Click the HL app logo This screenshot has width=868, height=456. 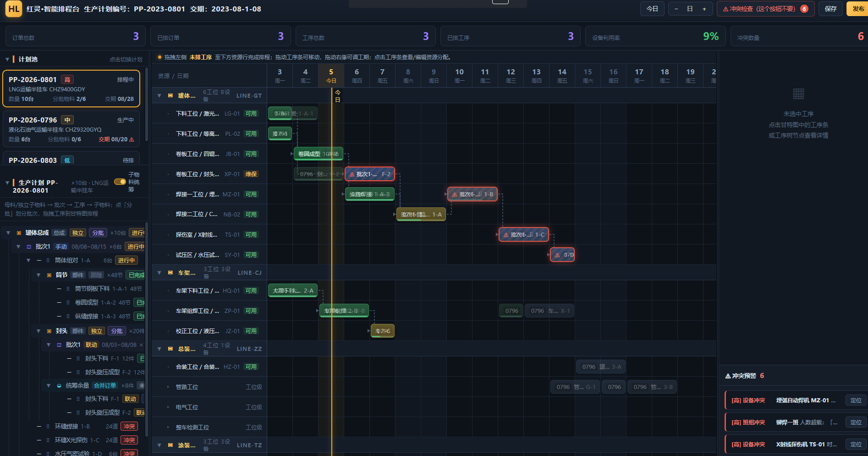[14, 9]
